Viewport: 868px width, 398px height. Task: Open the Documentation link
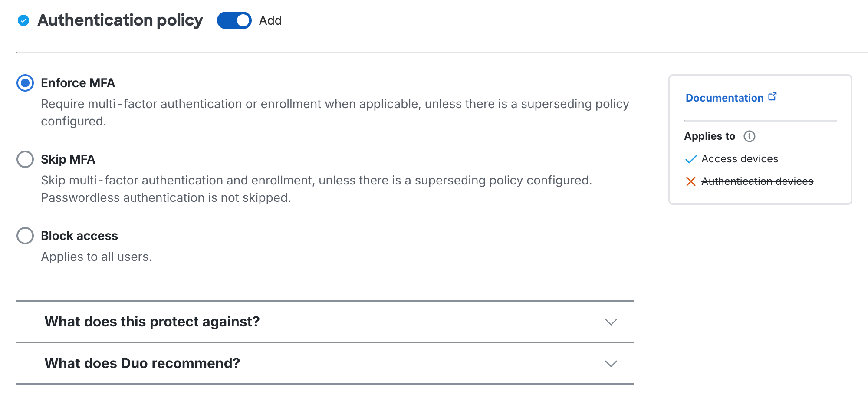tap(724, 98)
